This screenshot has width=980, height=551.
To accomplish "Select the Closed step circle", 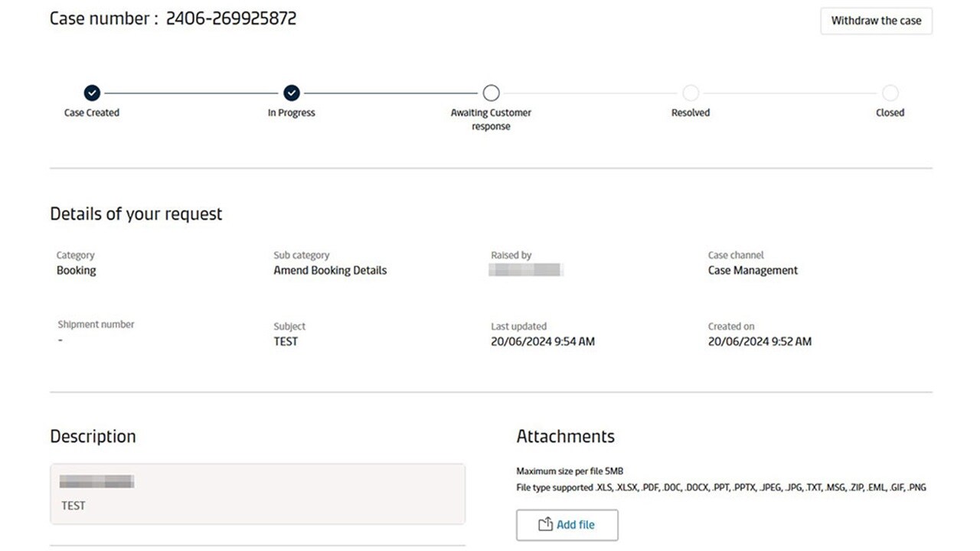I will click(890, 93).
